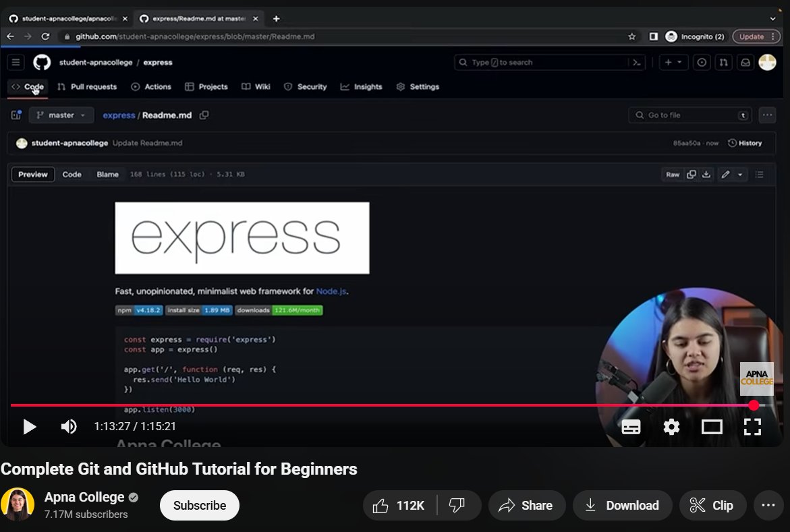Screen dimensions: 790x532
Task: Open Readme outline list icon
Action: pos(759,175)
